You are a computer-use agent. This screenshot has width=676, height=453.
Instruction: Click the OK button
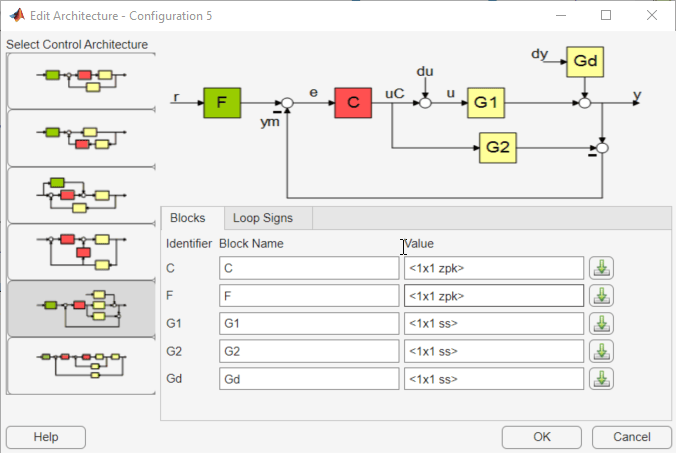pos(541,437)
